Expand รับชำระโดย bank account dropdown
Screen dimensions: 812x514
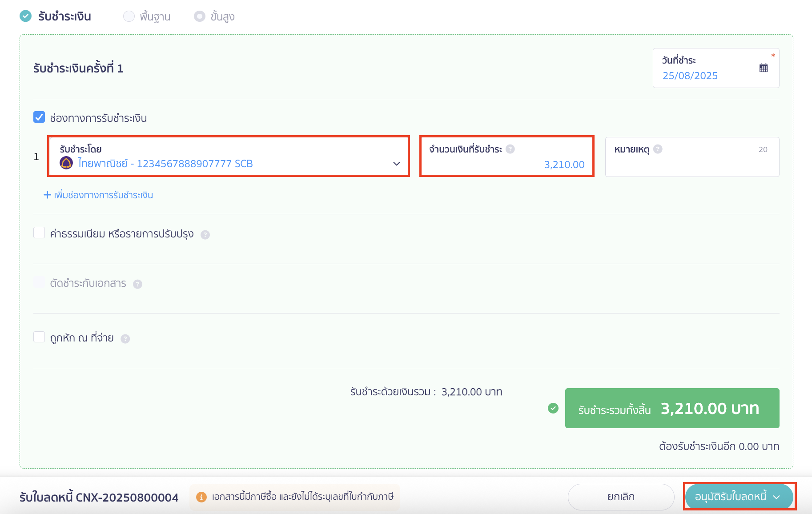[396, 164]
